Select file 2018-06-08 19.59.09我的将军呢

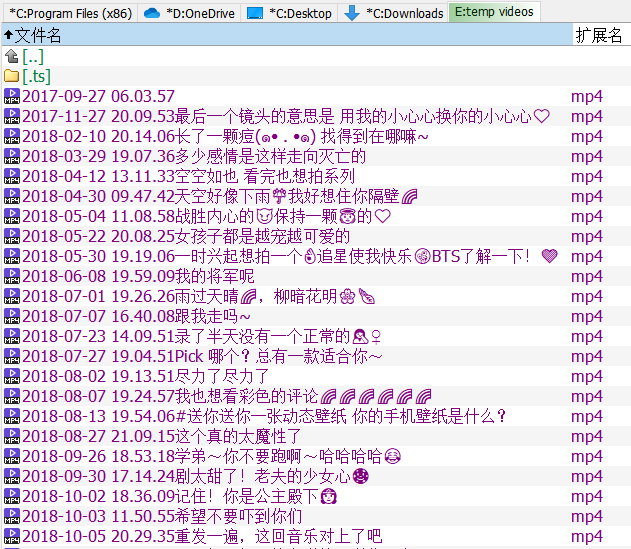[138, 277]
